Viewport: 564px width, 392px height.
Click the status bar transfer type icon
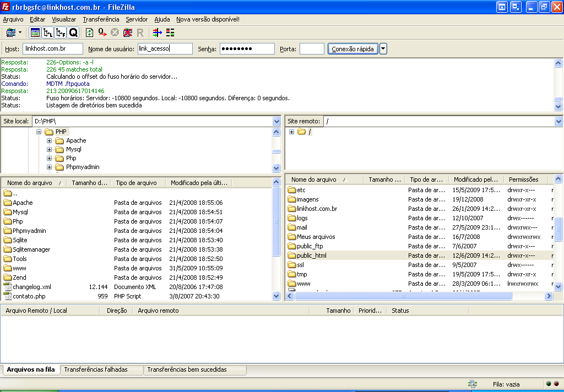[472, 384]
